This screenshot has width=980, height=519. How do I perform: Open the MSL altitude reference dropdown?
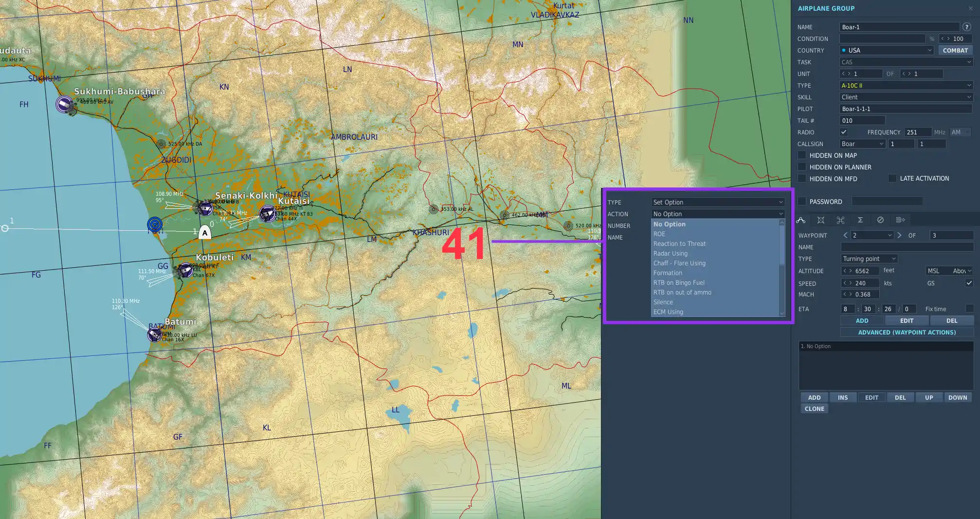(x=949, y=271)
